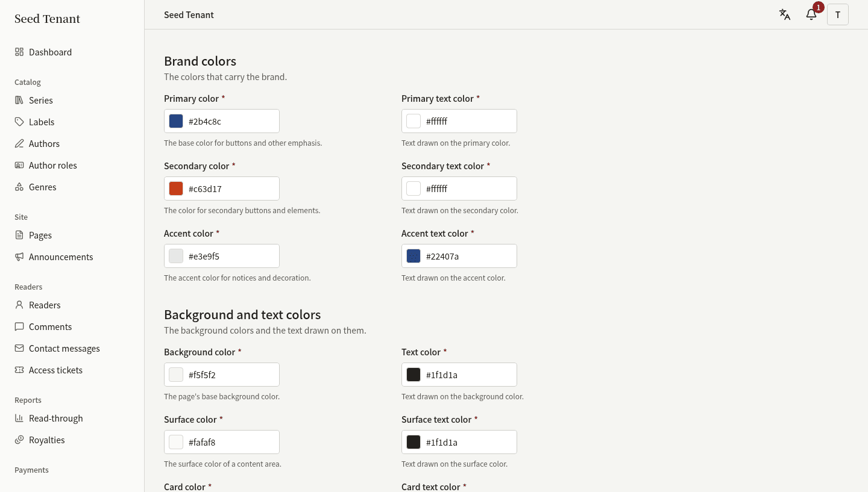This screenshot has height=492, width=868.
Task: Click the Genres shapes icon
Action: [x=19, y=187]
